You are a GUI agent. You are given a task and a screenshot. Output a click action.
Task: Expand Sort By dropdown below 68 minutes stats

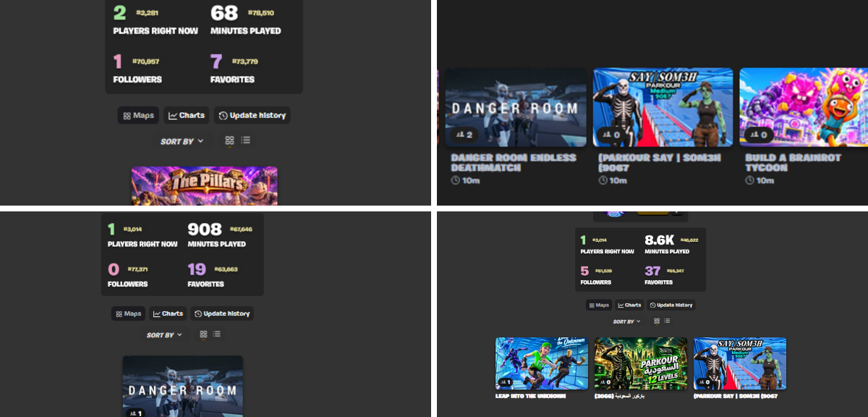(x=182, y=141)
